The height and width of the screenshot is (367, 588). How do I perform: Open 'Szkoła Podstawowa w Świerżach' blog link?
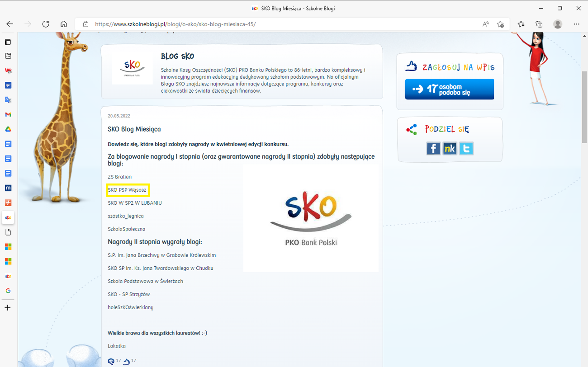[145, 281]
